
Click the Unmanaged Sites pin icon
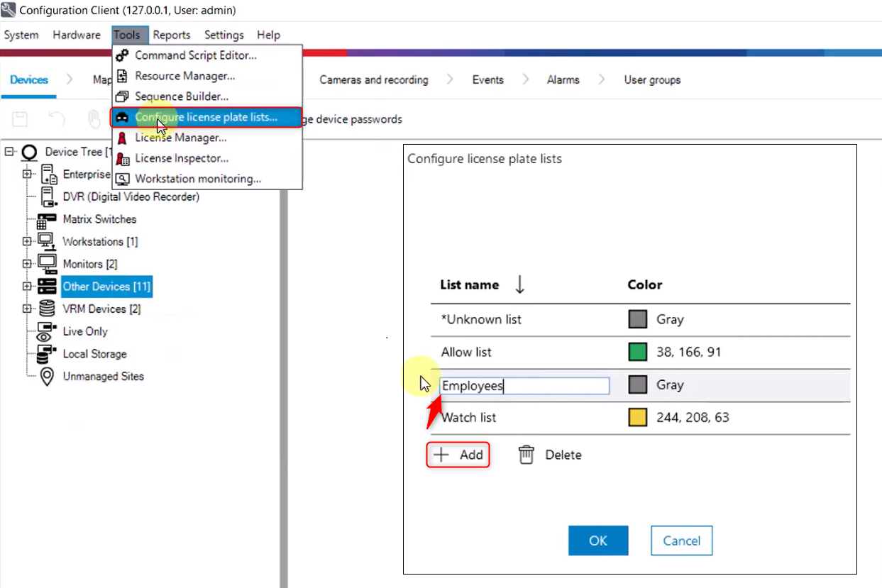pyautogui.click(x=47, y=377)
